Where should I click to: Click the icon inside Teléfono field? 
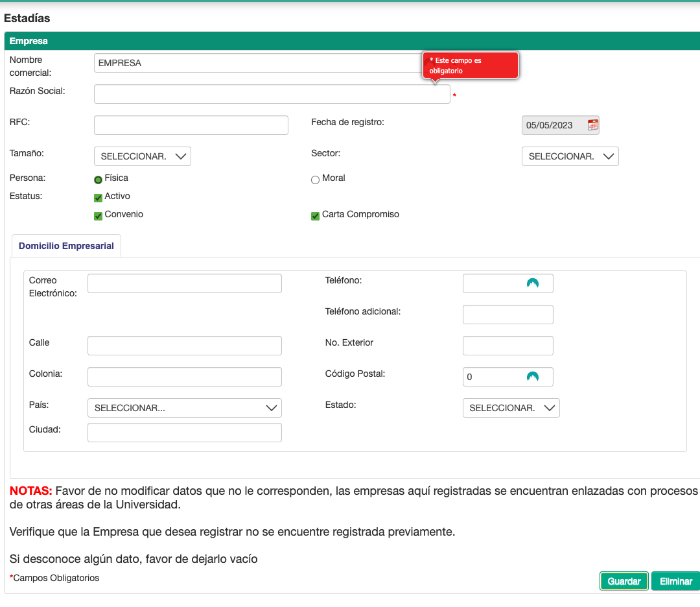pyautogui.click(x=532, y=283)
